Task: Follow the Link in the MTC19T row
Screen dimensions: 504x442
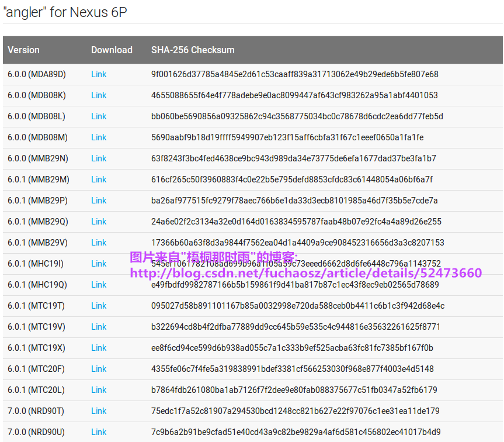Action: [x=99, y=306]
